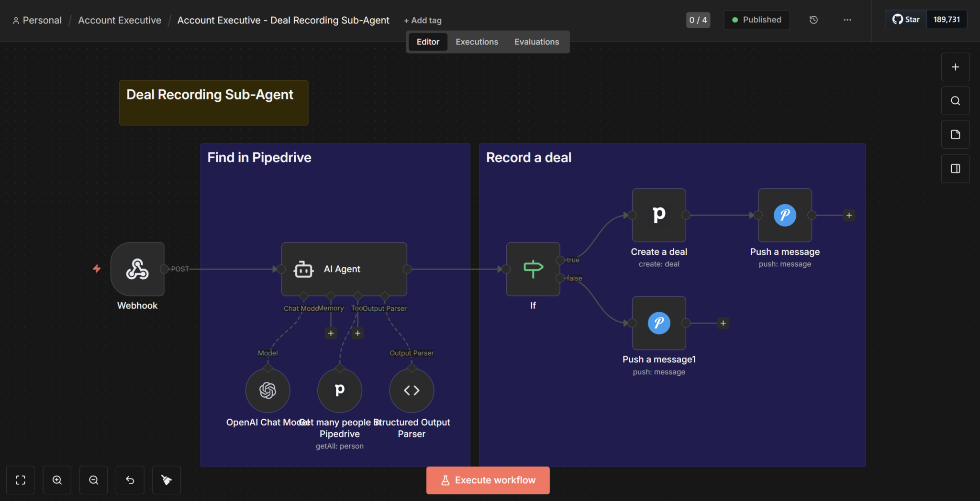Viewport: 980px width, 501px height.
Task: Click the If node false output
Action: coord(560,278)
